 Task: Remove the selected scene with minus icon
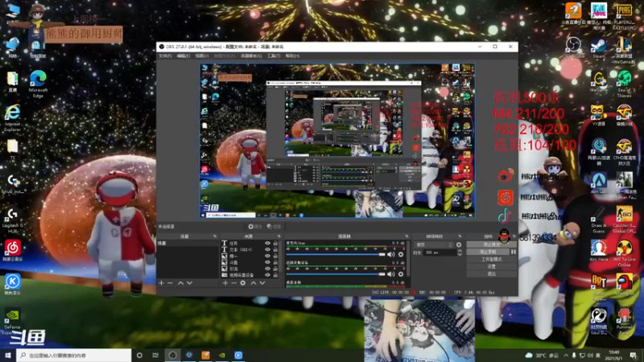(170, 283)
